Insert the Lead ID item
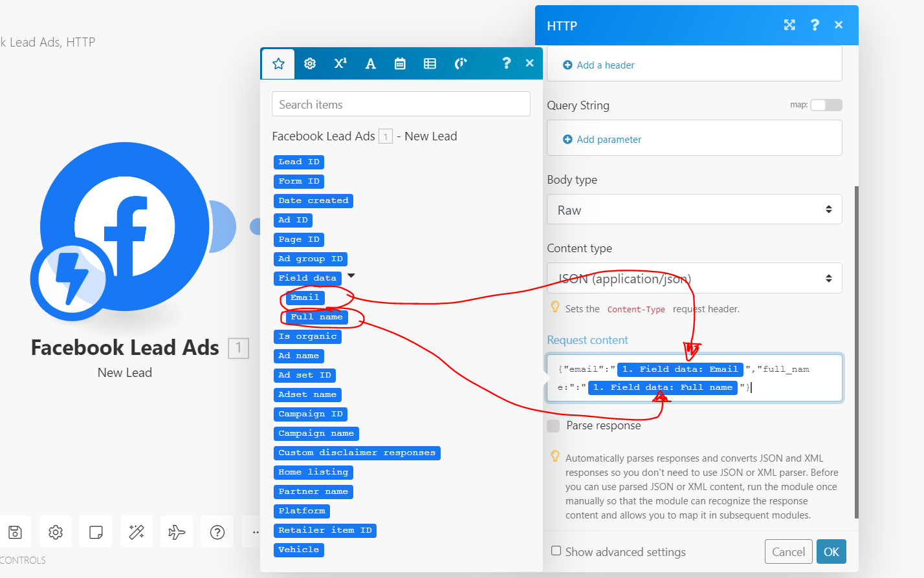 click(x=298, y=162)
